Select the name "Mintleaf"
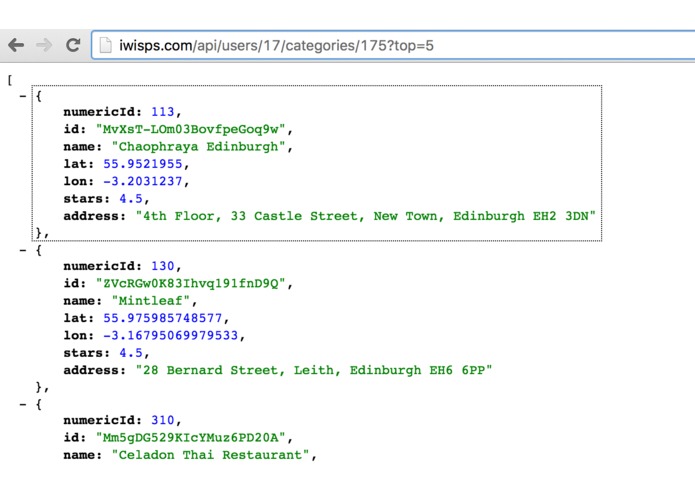695x494 pixels. click(x=151, y=301)
